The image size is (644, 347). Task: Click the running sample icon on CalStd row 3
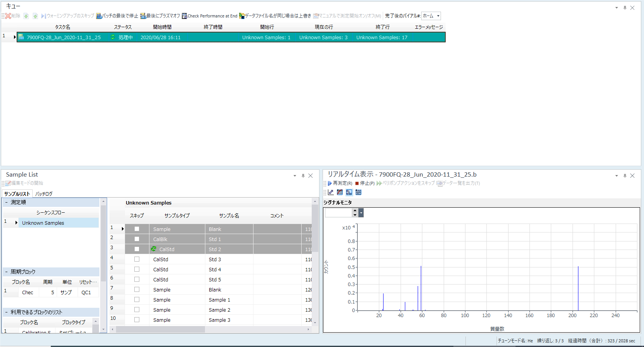click(154, 249)
